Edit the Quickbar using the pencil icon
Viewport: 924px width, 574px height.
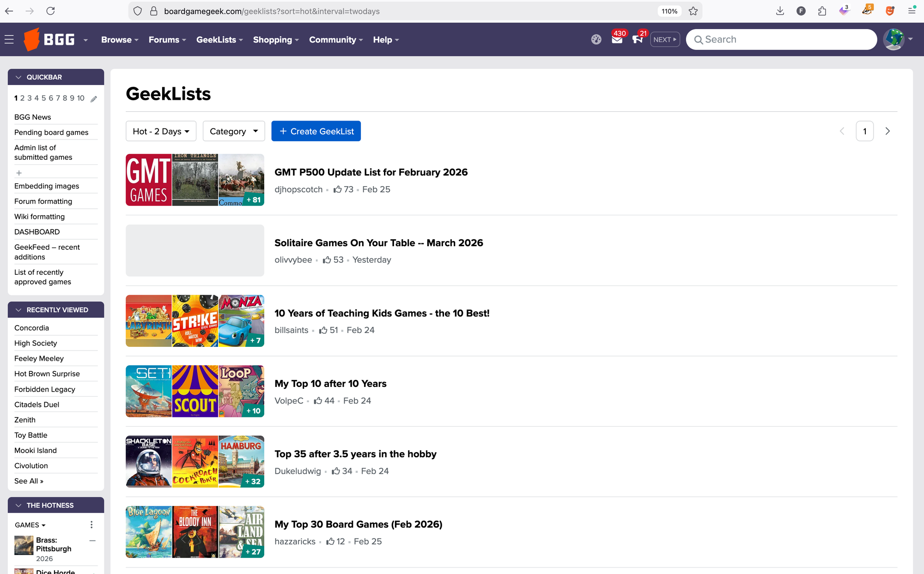[x=94, y=98]
